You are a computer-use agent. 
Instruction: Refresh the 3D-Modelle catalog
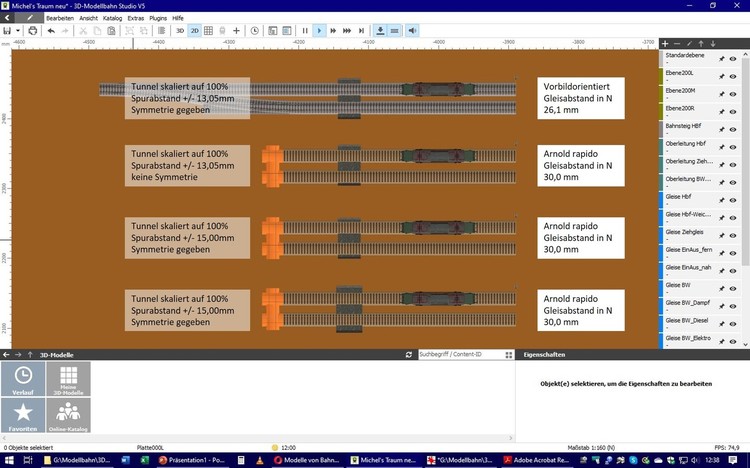pyautogui.click(x=408, y=355)
